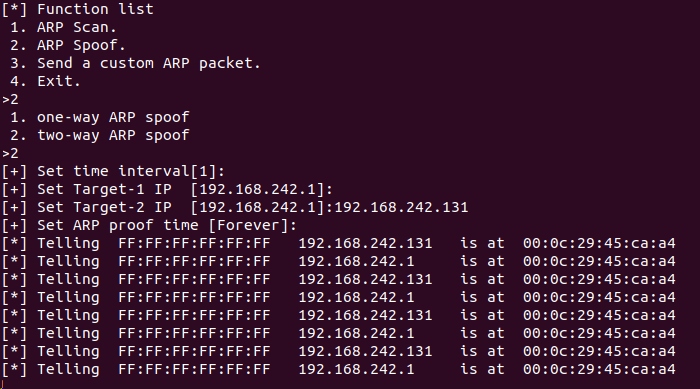The width and height of the screenshot is (700, 389).
Task: Click the ARP Spoof menu option line
Action: pyautogui.click(x=67, y=45)
